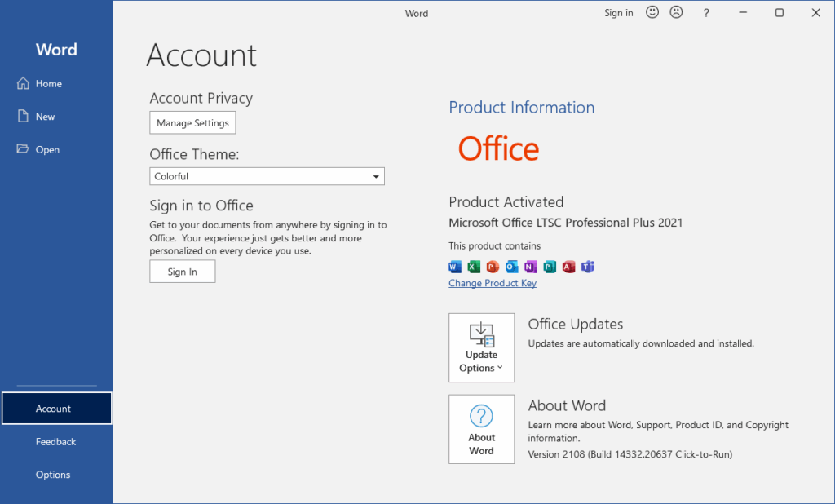Click the Change Product Key link

[493, 283]
